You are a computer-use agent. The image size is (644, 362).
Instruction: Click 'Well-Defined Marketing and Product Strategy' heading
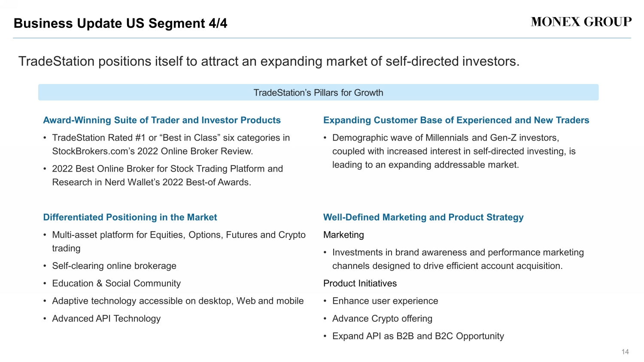(x=423, y=217)
